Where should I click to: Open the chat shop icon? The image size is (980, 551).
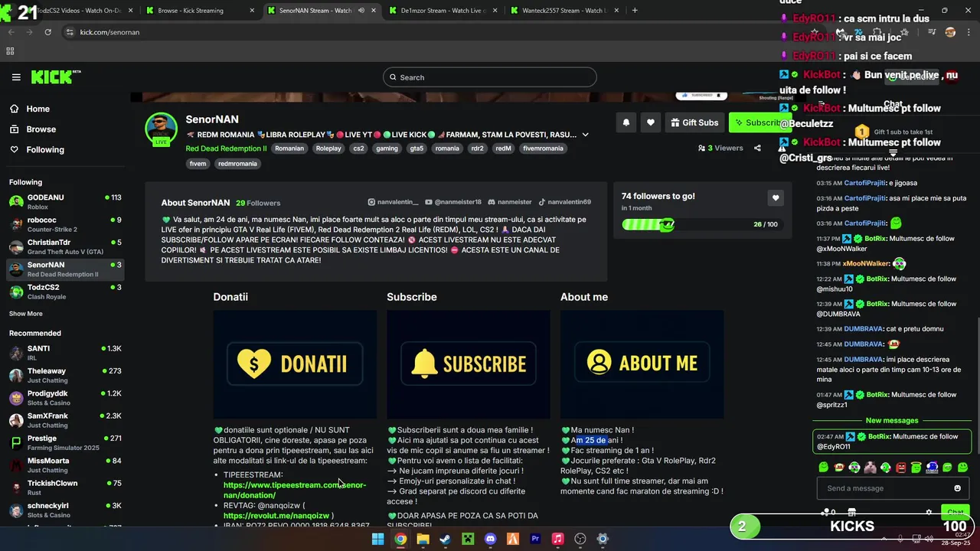pos(851,512)
